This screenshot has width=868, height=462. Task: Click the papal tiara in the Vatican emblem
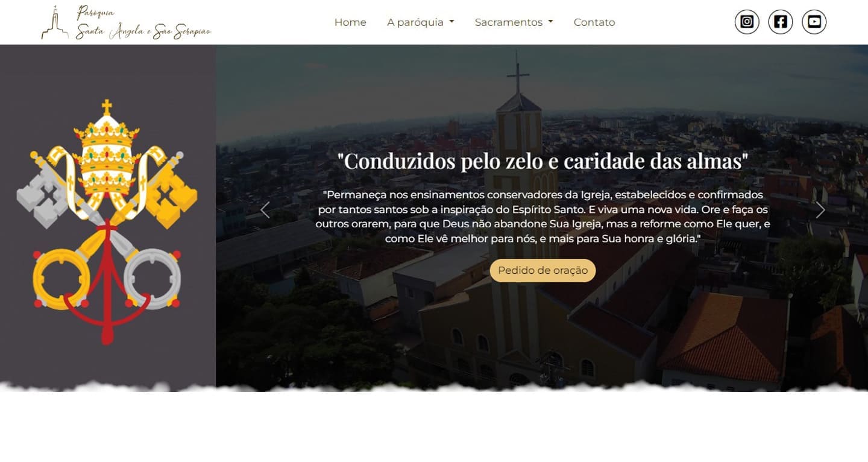tap(107, 150)
